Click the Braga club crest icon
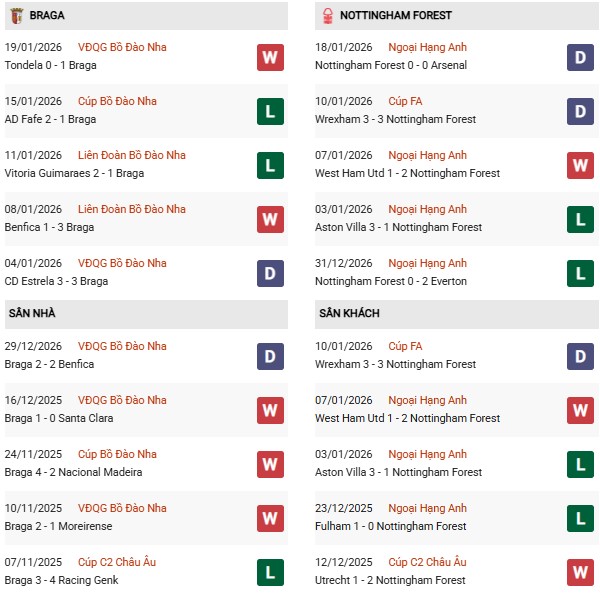This screenshot has width=600, height=593. (x=16, y=15)
